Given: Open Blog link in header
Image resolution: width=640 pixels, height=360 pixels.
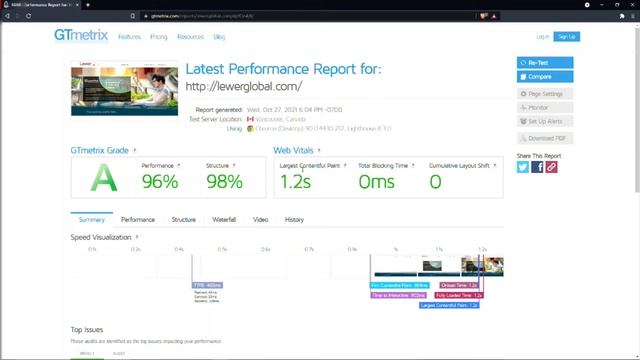Looking at the screenshot, I should coord(219,37).
